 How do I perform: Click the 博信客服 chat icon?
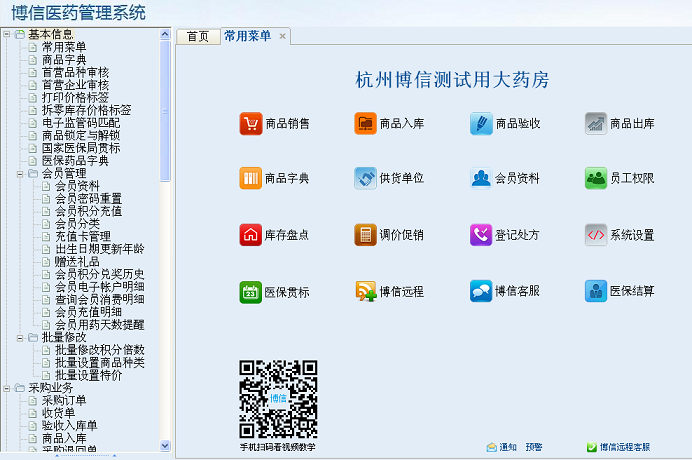(x=481, y=292)
